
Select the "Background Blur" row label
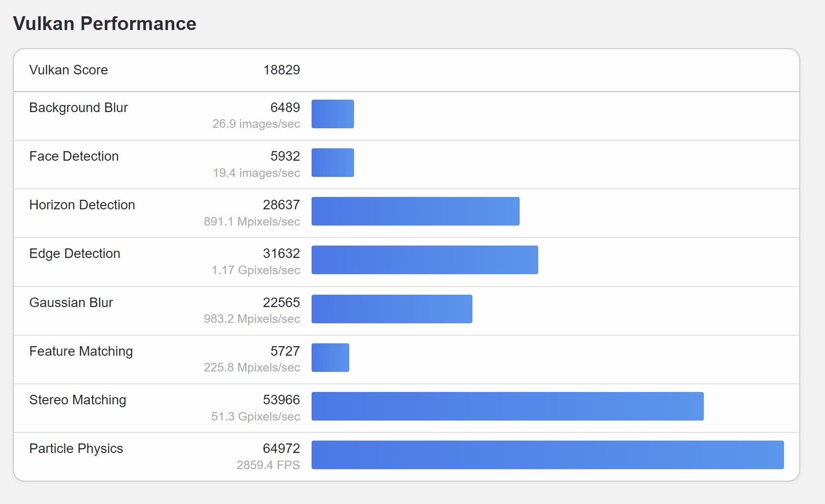coord(79,108)
